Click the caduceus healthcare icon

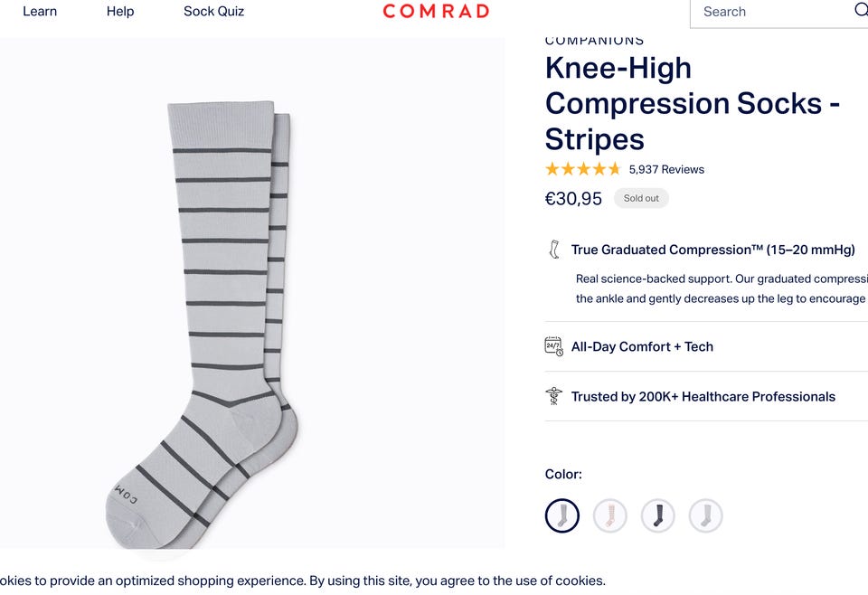click(x=553, y=396)
